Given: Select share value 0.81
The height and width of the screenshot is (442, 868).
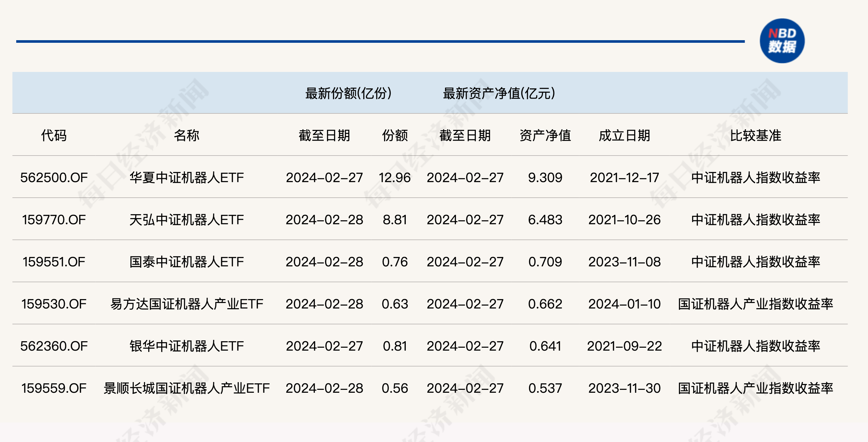Looking at the screenshot, I should 395,346.
